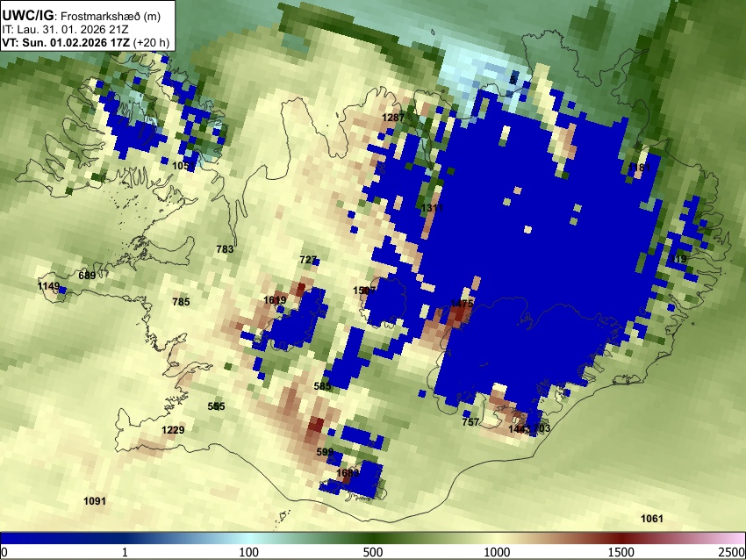Click the color scale label '500'
746x560 pixels.
point(372,552)
